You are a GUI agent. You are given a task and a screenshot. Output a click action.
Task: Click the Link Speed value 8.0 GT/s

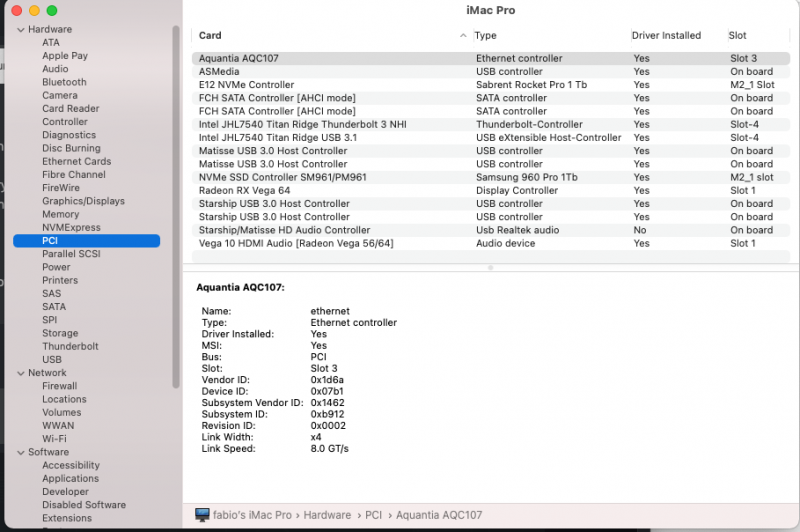329,448
